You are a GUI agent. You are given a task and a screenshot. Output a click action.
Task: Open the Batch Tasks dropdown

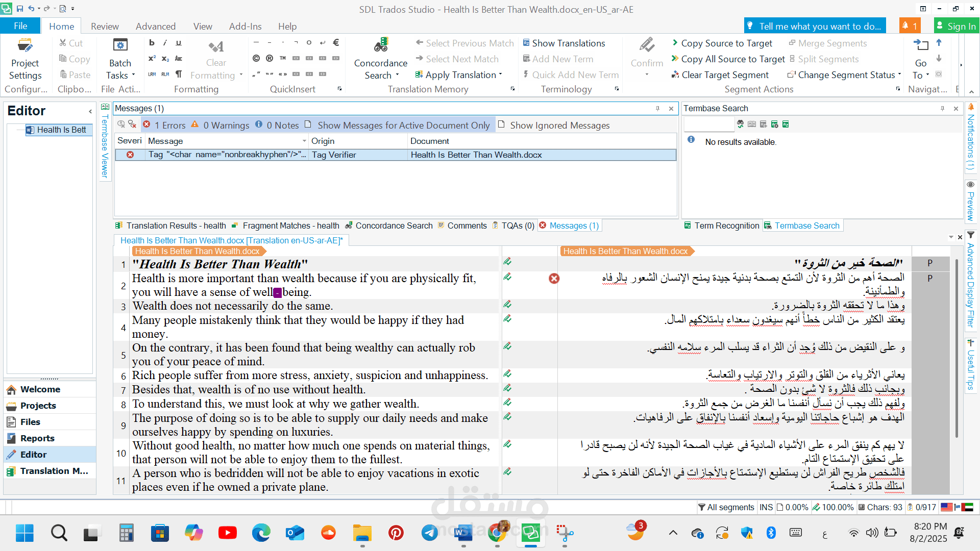(120, 59)
